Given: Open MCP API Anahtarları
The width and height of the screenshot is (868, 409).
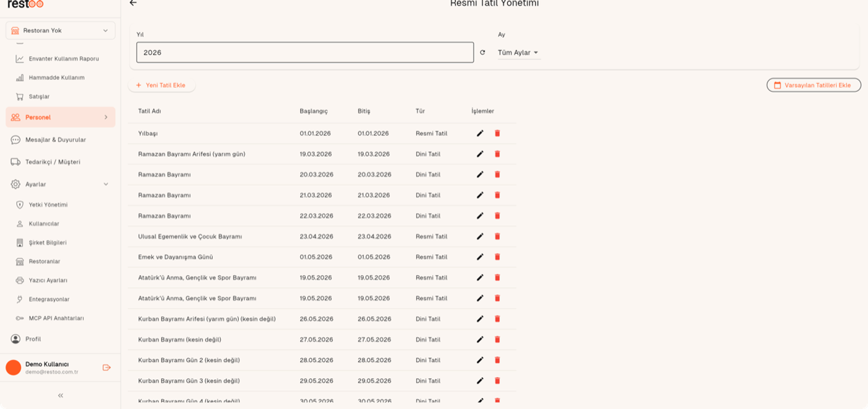Looking at the screenshot, I should click(56, 318).
